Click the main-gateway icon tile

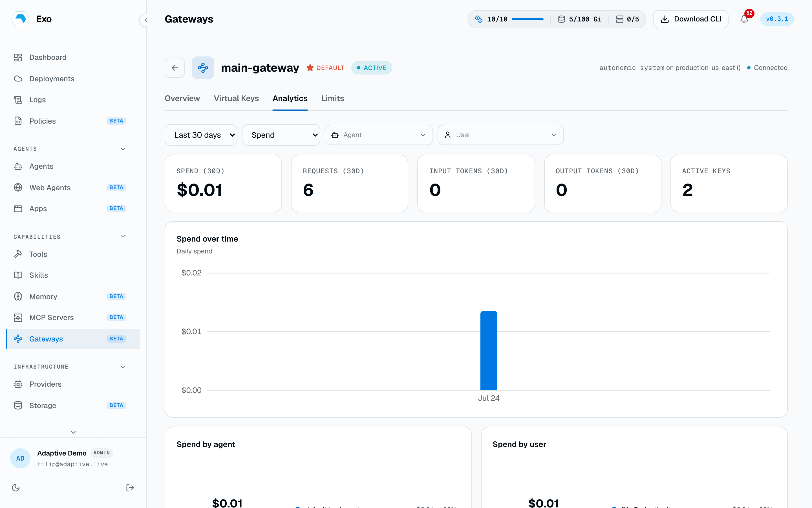(203, 67)
